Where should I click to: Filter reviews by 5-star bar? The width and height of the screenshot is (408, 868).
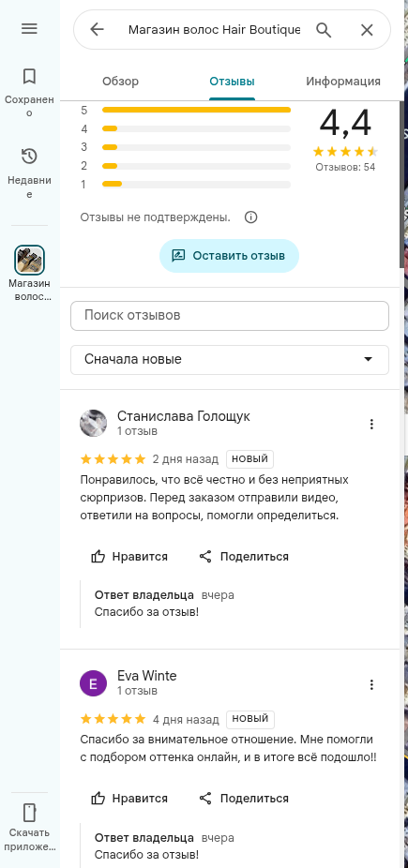(x=197, y=111)
